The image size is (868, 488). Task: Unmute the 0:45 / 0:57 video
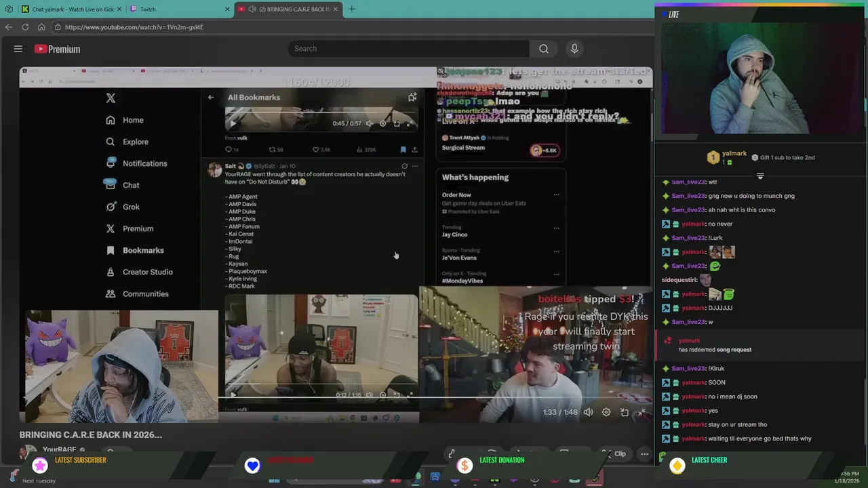tap(369, 123)
